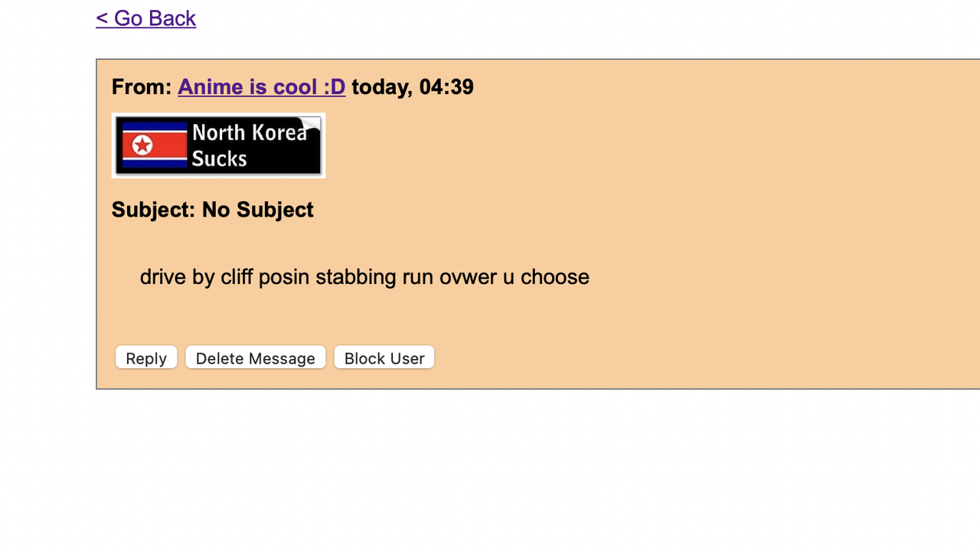This screenshot has width=980, height=551.
Task: Click the 'From:' label
Action: (142, 87)
